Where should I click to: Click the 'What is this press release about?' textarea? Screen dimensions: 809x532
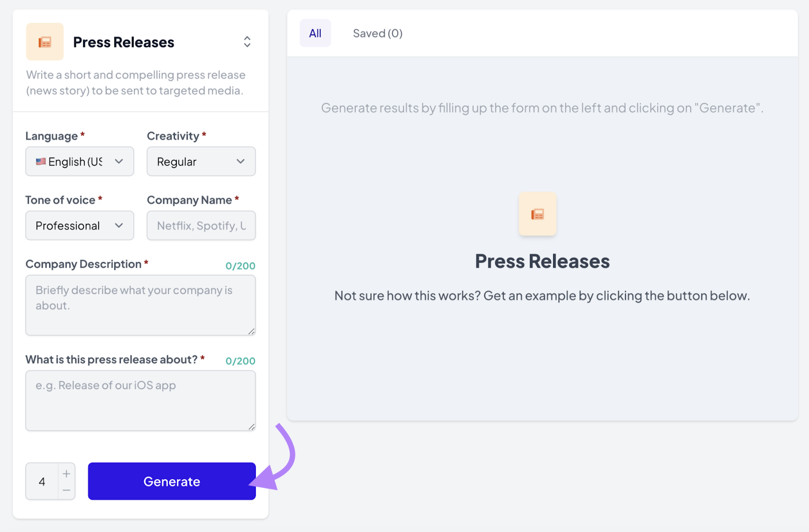pyautogui.click(x=141, y=401)
